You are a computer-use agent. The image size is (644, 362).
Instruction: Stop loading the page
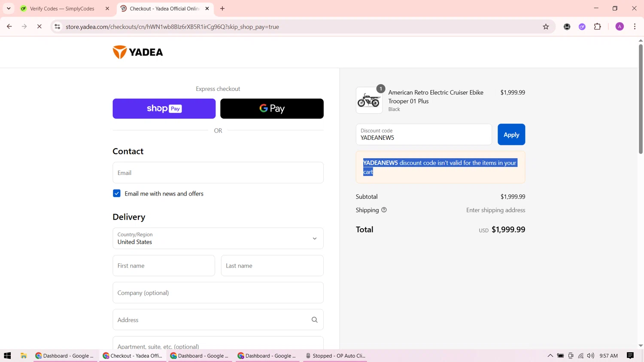39,27
